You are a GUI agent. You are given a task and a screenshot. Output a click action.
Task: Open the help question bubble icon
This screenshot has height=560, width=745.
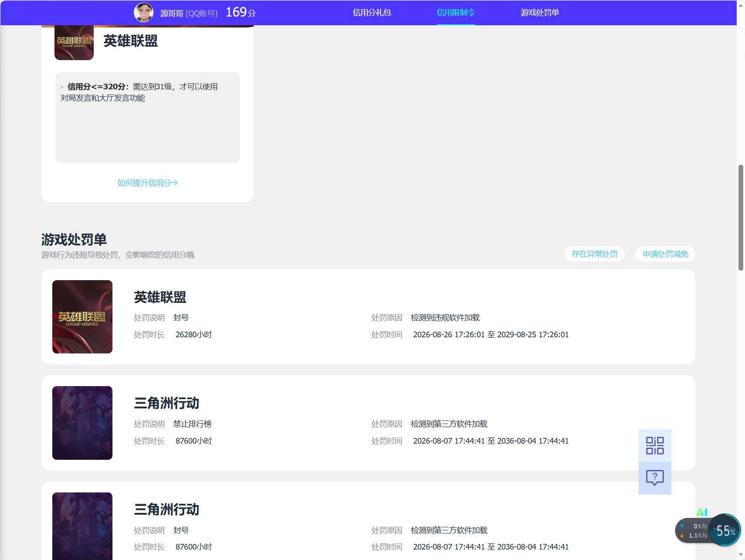coord(654,478)
